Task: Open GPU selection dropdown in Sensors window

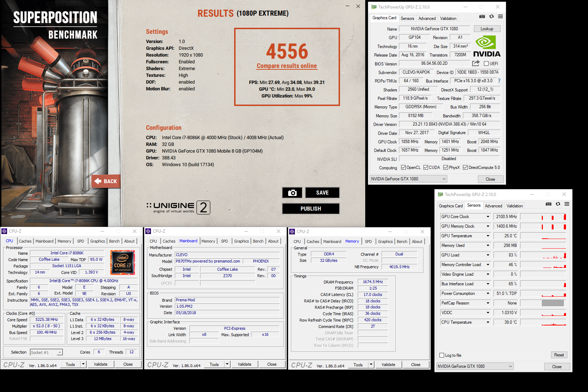Action: [x=475, y=366]
